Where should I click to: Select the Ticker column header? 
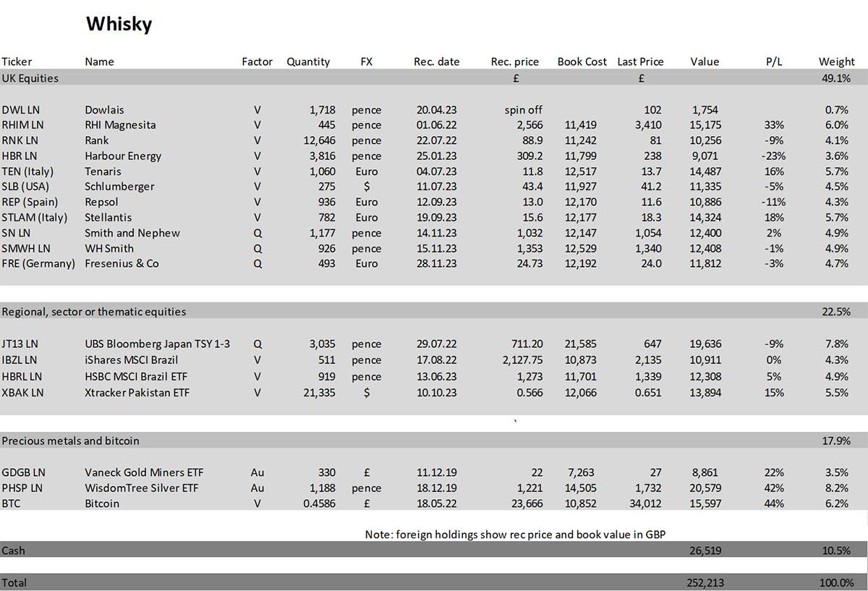pos(17,61)
